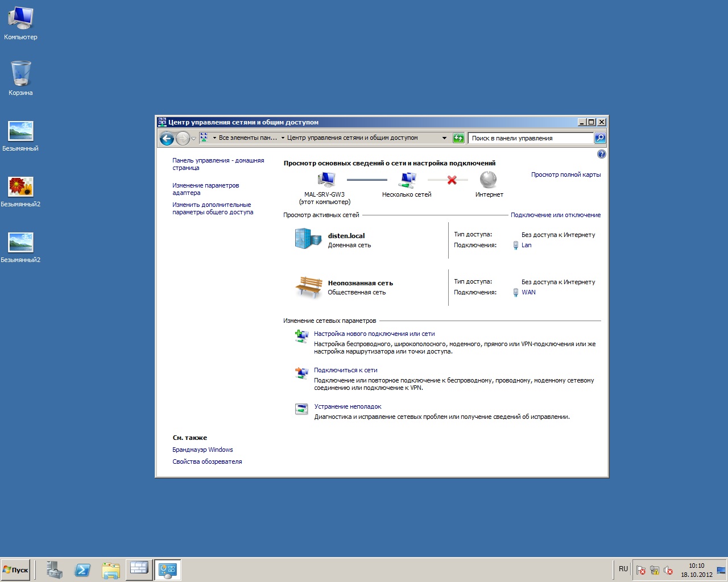Open the Lan connection link
728x582 pixels.
[527, 246]
